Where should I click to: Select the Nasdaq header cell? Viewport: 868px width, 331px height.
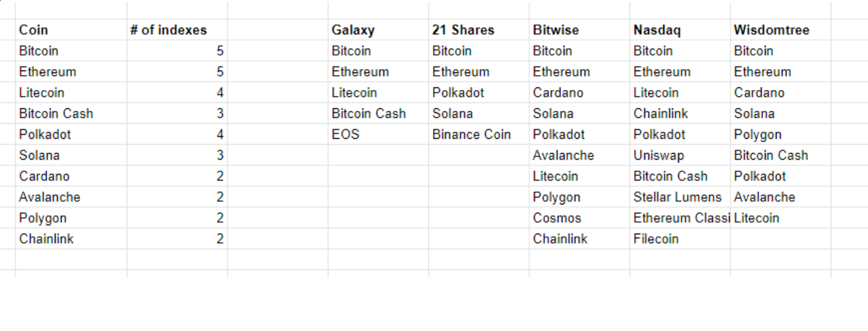click(680, 30)
